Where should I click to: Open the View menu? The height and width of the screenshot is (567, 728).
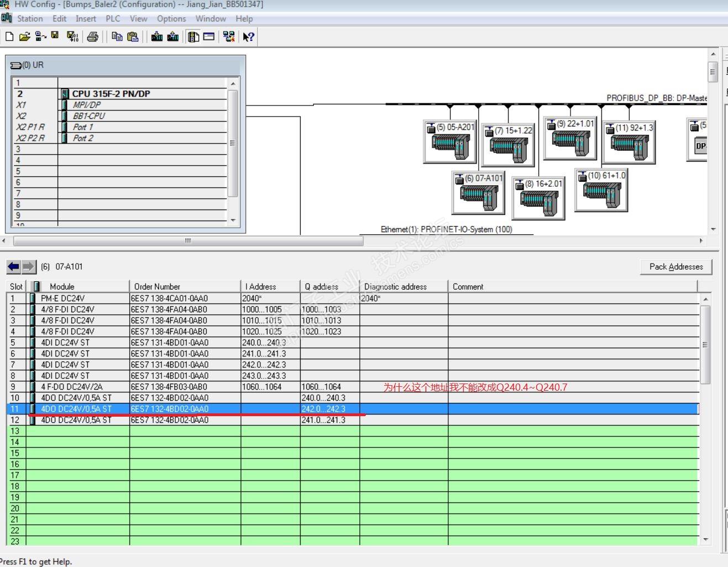(138, 18)
